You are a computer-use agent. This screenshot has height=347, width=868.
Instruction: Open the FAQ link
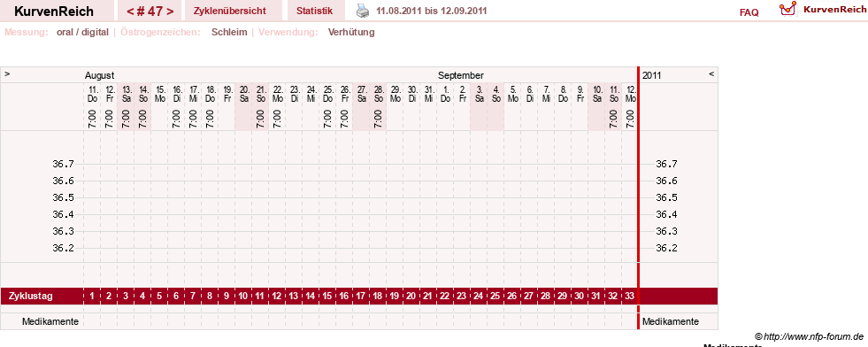[749, 12]
